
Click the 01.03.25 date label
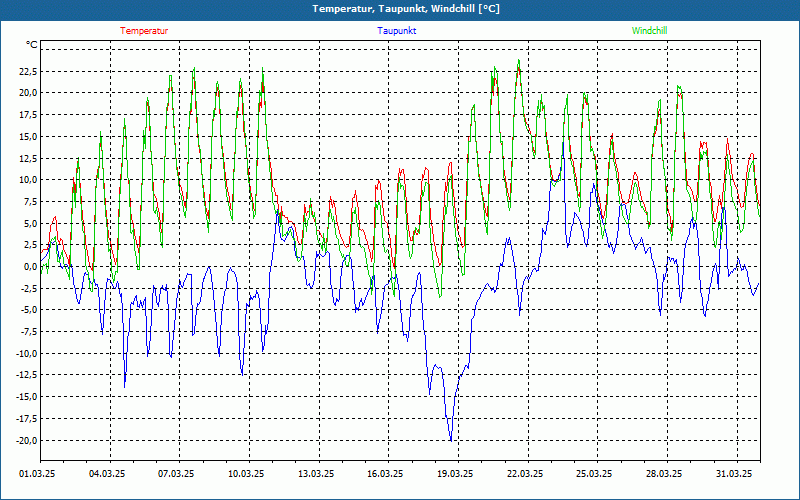pos(38,474)
